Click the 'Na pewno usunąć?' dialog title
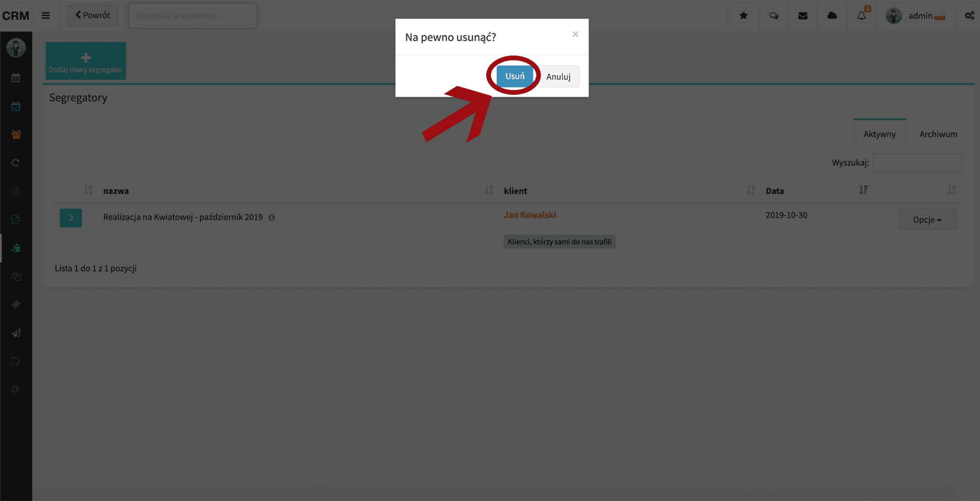Image resolution: width=980 pixels, height=501 pixels. (450, 37)
